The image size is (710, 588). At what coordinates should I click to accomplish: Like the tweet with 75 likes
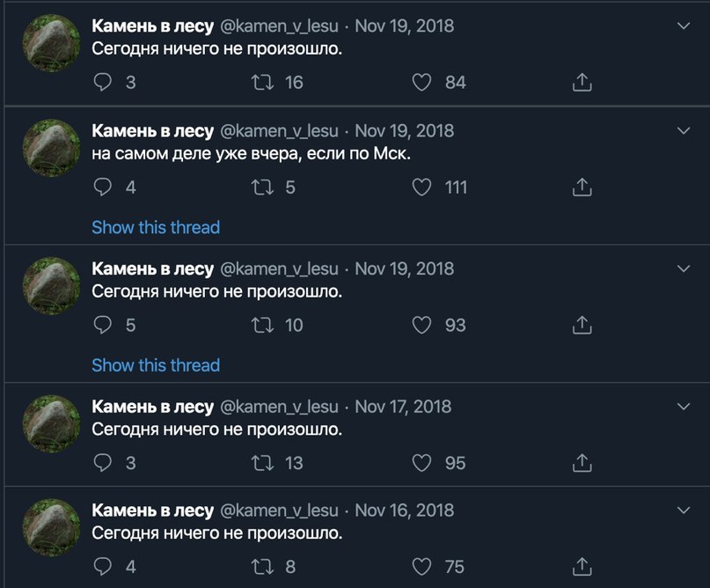coord(423,566)
